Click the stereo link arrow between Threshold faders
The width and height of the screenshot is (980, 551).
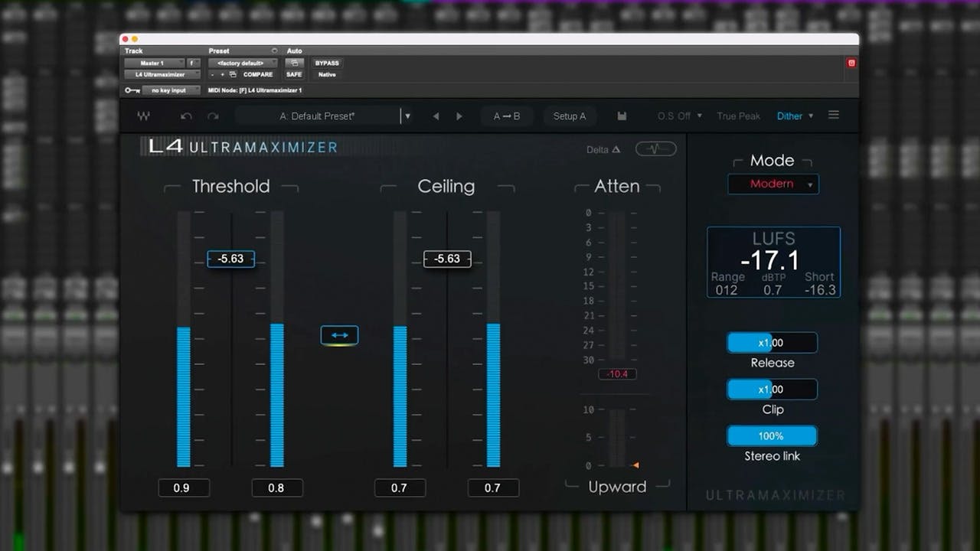coord(338,334)
